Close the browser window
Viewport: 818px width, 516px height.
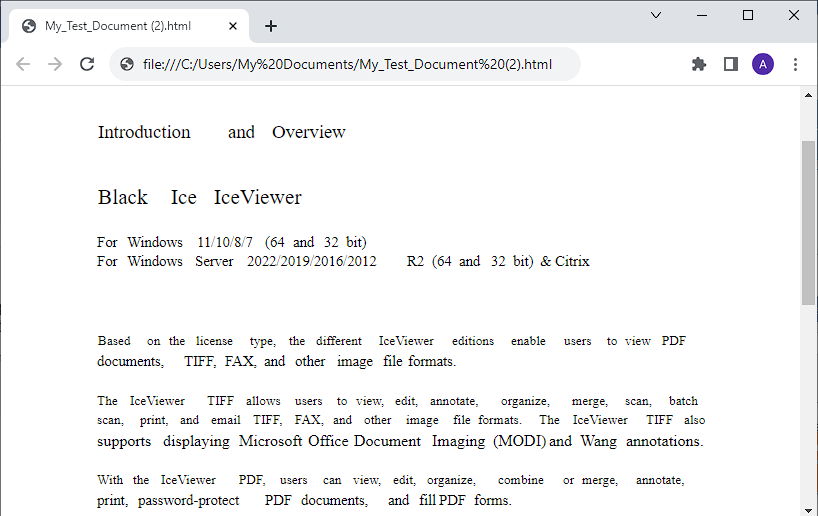[x=793, y=15]
